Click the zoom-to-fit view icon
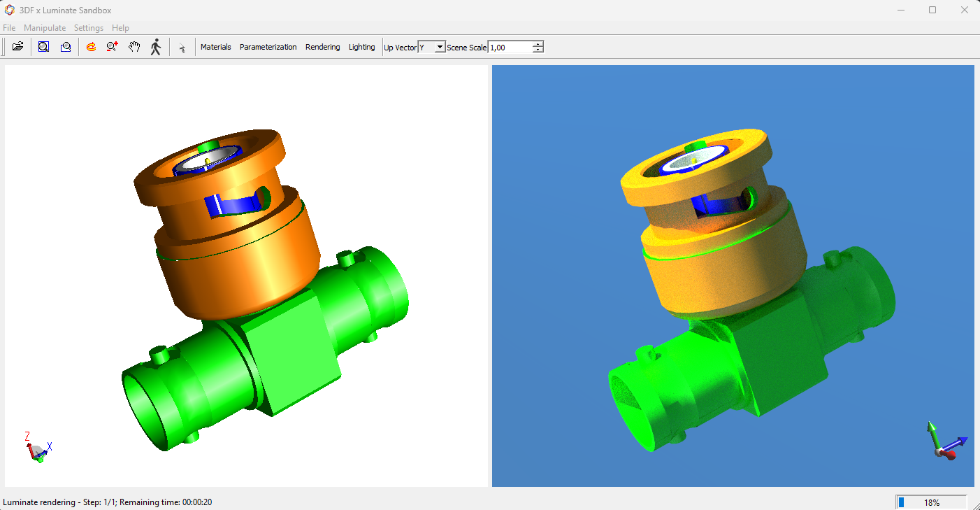 43,47
